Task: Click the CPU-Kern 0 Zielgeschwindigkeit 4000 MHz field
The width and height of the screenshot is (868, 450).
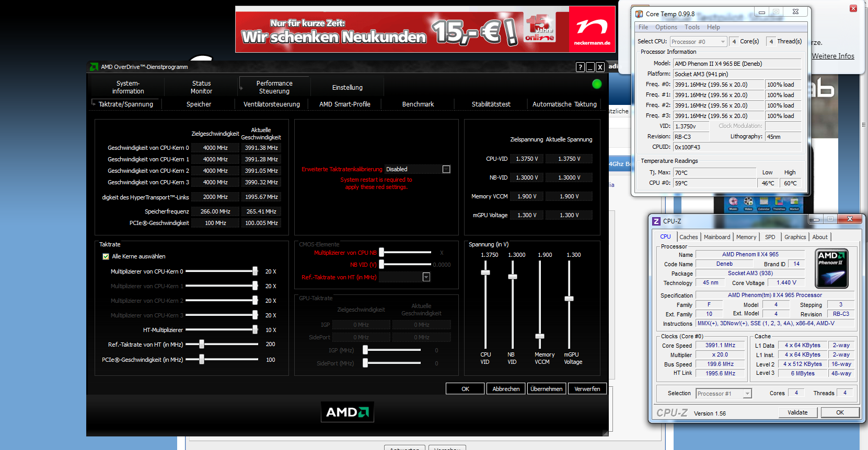Action: coord(215,148)
